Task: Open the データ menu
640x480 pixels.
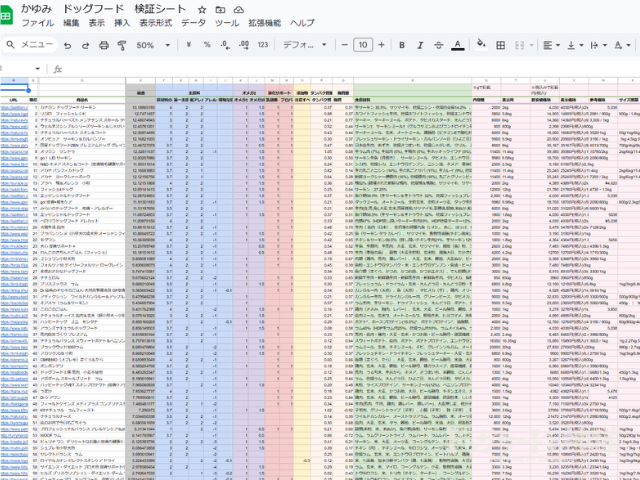Action: [x=193, y=23]
